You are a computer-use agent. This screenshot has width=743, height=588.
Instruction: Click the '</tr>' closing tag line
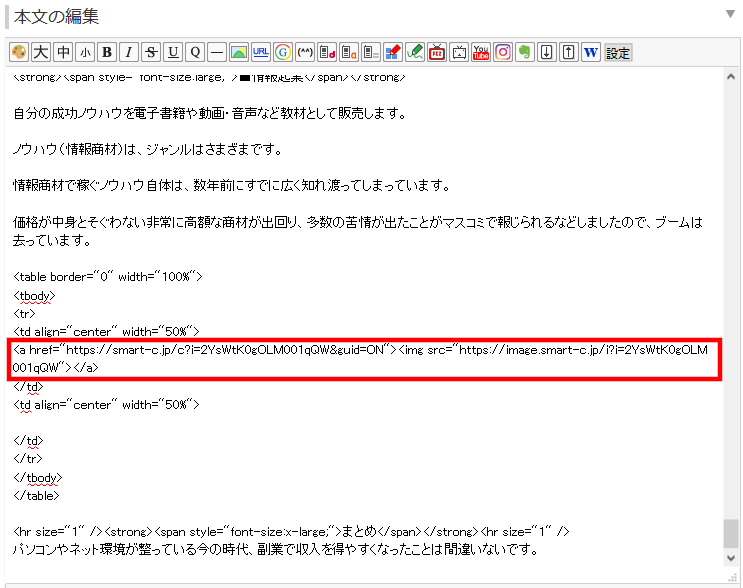click(x=28, y=459)
